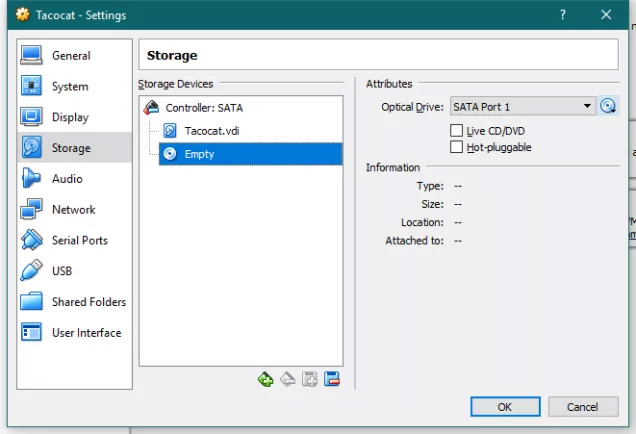Close the Tacocat Settings dialog
This screenshot has width=636, height=434.
[x=606, y=15]
